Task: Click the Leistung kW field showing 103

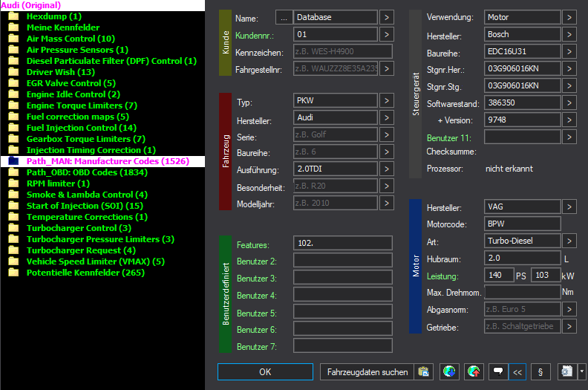Action: point(546,275)
